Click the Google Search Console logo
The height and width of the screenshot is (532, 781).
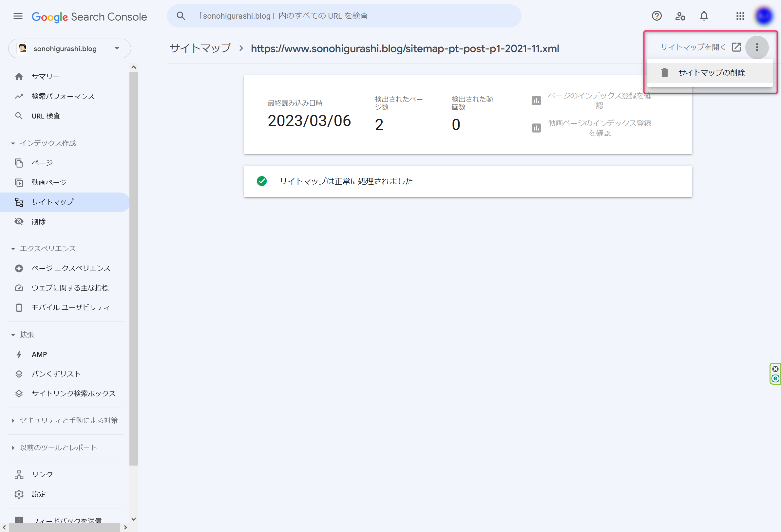coord(89,16)
